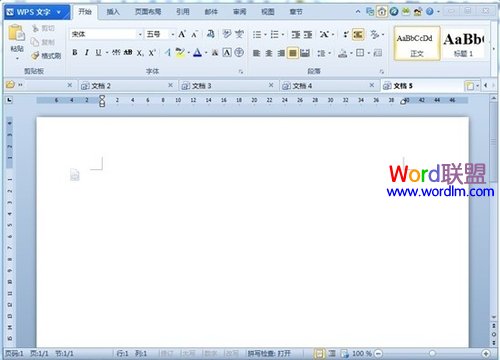The image size is (500, 360).
Task: Click the Grow Font icon
Action: point(182,34)
